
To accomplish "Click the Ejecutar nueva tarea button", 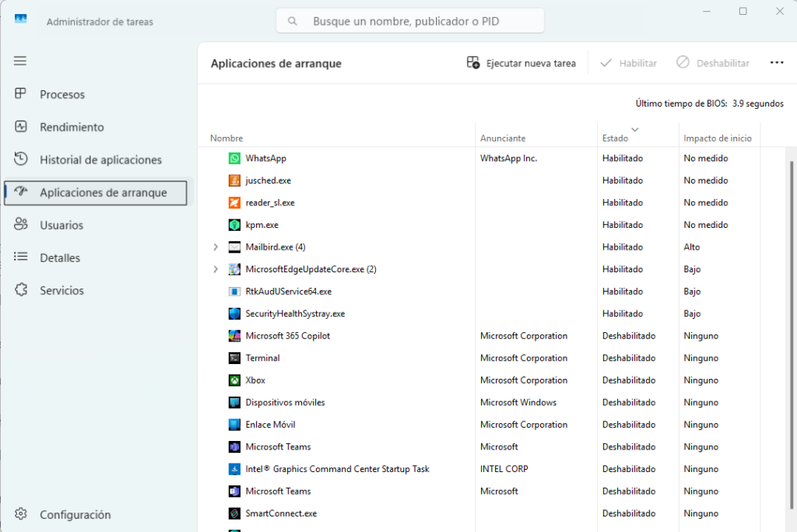I will tap(521, 62).
